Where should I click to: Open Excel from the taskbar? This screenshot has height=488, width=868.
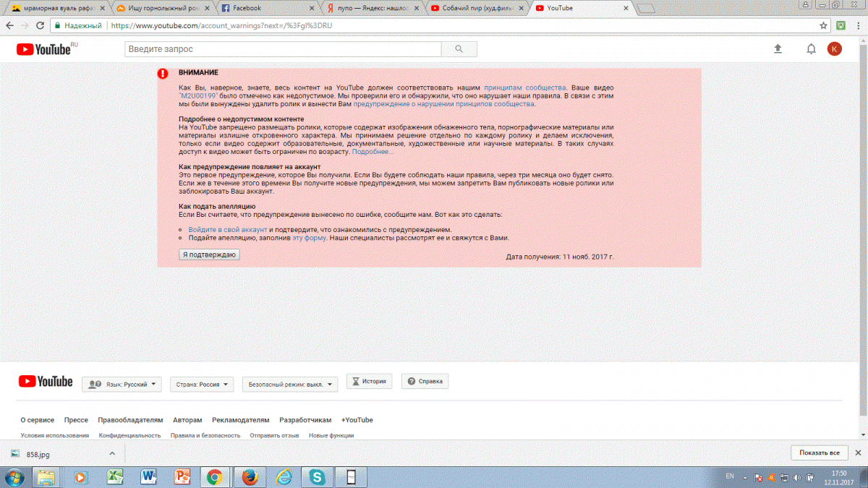[114, 477]
